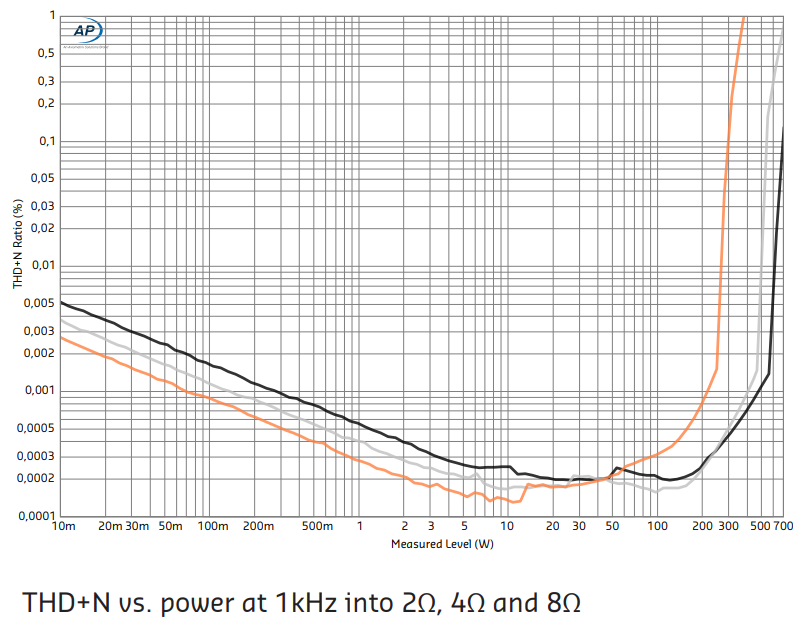Click the '20m' x-axis tick label
800x634 pixels.
(x=110, y=526)
